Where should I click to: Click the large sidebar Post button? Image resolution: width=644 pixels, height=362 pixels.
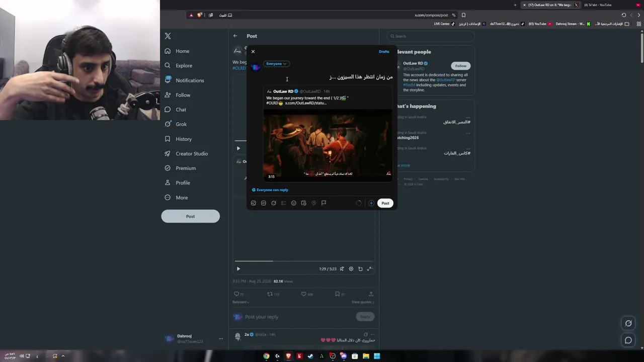coord(190,216)
